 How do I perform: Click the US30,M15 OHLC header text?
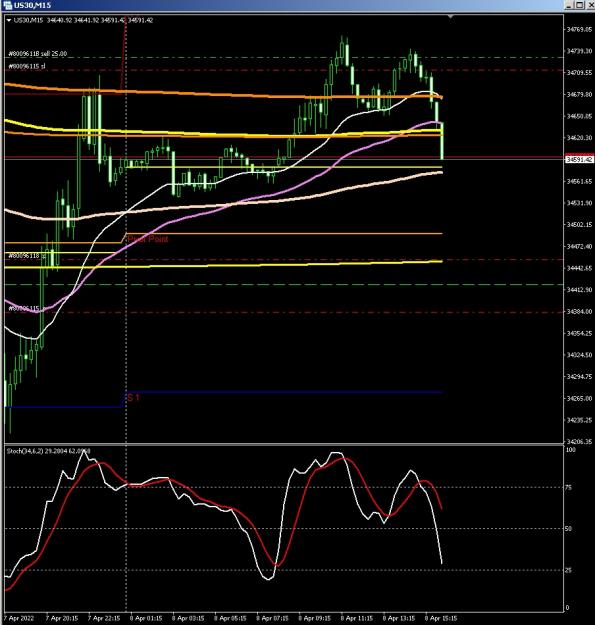point(83,20)
